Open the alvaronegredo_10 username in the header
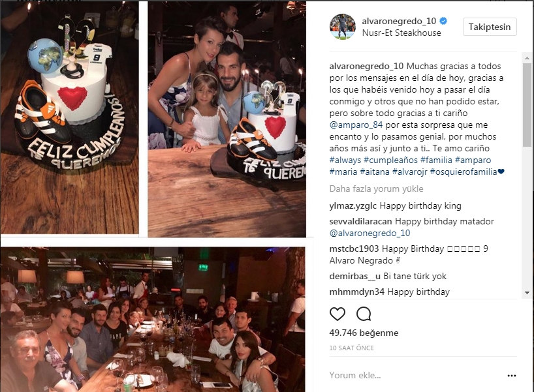 (x=399, y=21)
